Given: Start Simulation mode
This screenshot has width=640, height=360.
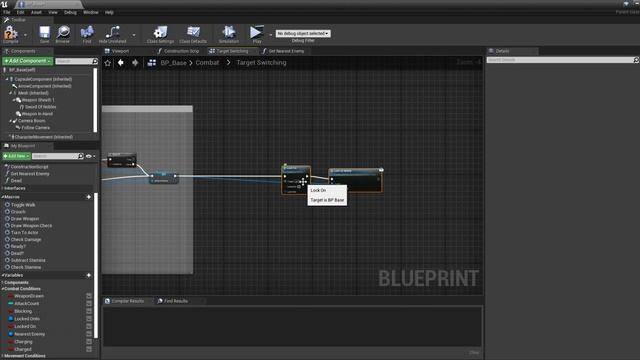Looking at the screenshot, I should (x=229, y=33).
